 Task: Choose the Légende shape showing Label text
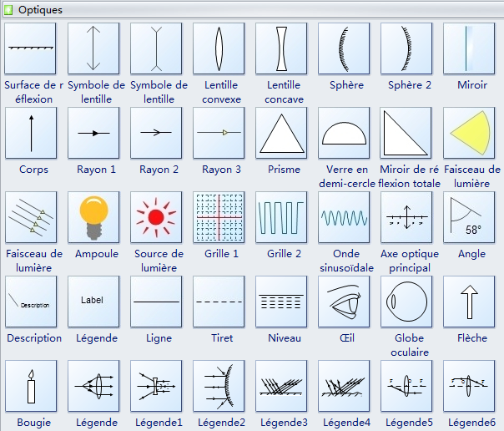pos(93,302)
